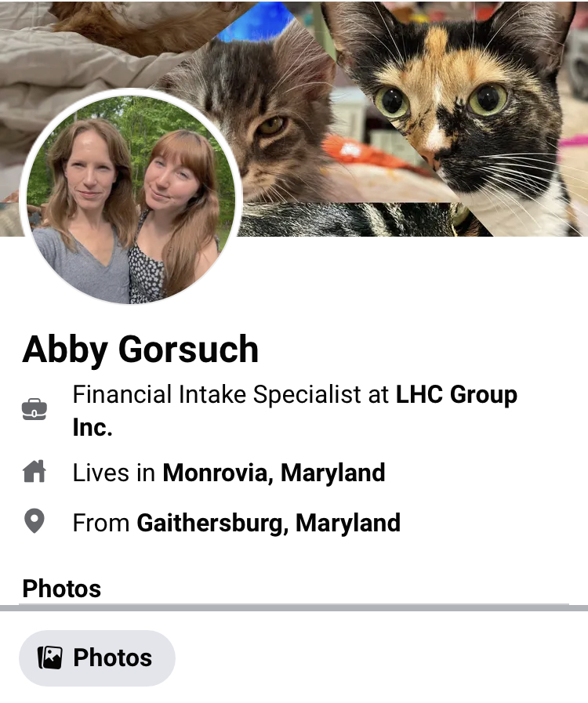Click the calico cat in cover photo
Screen dimensions: 588x703
[x=462, y=107]
